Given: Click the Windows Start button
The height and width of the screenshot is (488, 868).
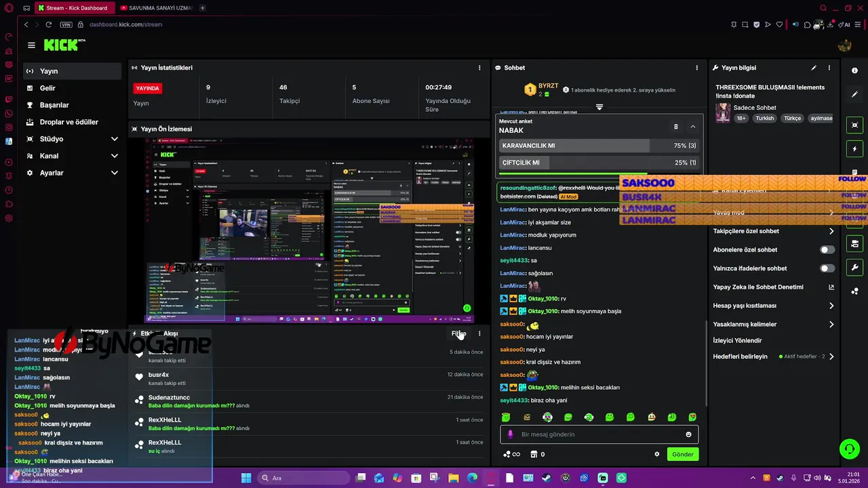Looking at the screenshot, I should pyautogui.click(x=246, y=478).
